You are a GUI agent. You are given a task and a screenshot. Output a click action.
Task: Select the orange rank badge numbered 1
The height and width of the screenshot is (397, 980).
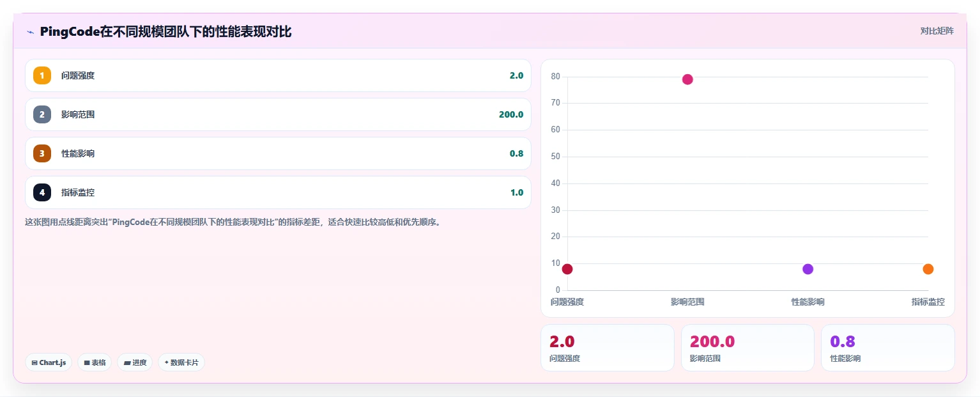(42, 75)
